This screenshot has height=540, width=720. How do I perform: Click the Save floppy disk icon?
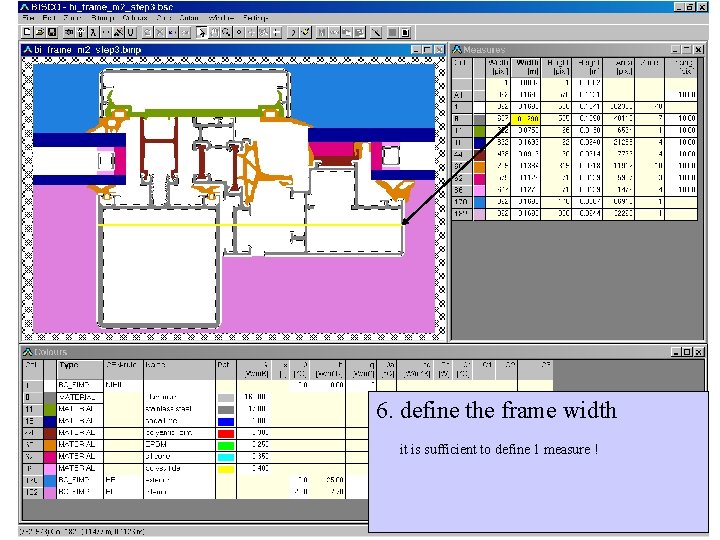(x=52, y=32)
